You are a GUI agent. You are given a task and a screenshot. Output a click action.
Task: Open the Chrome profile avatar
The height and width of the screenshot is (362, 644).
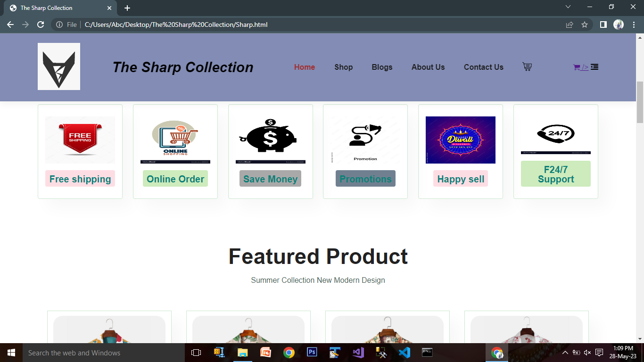[619, 25]
